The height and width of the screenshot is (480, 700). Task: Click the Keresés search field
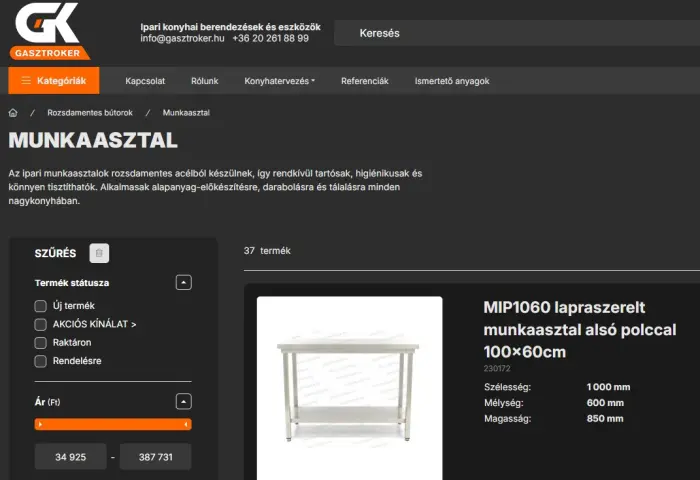click(x=517, y=33)
